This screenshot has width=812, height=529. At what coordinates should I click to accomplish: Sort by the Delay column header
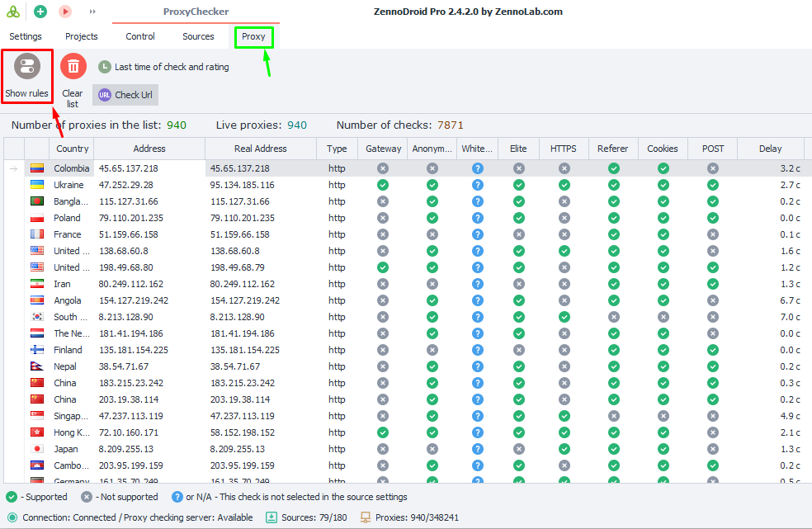tap(769, 149)
